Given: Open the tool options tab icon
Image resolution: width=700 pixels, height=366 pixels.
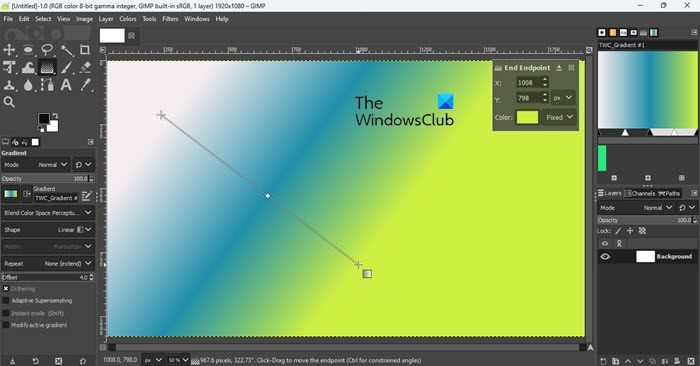Looking at the screenshot, I should click(5, 142).
